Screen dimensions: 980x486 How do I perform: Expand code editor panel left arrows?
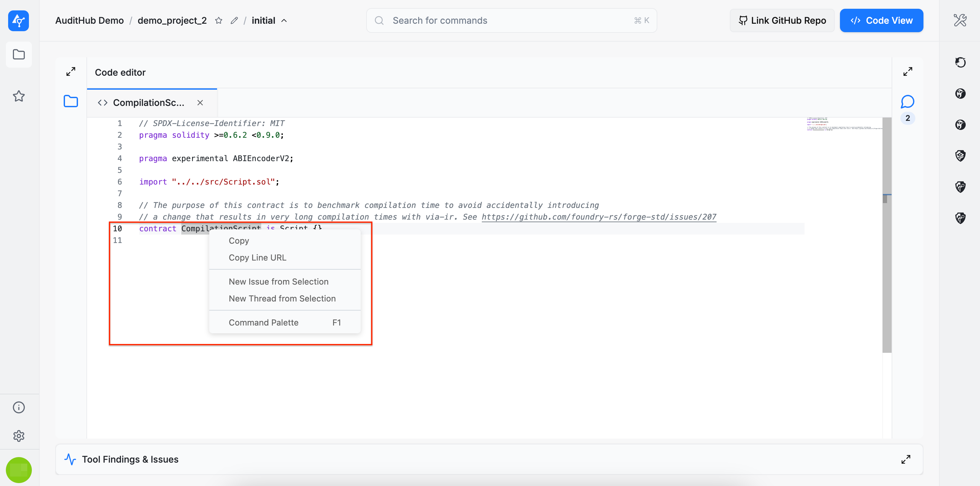point(71,71)
